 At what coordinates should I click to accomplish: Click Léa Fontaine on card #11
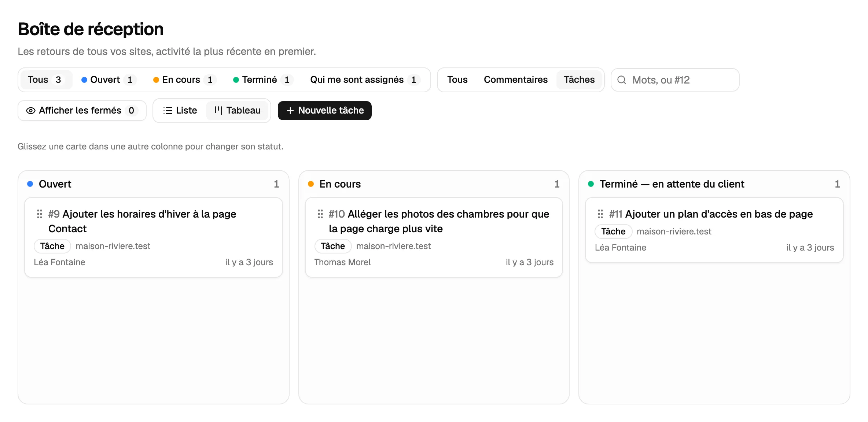tap(621, 248)
